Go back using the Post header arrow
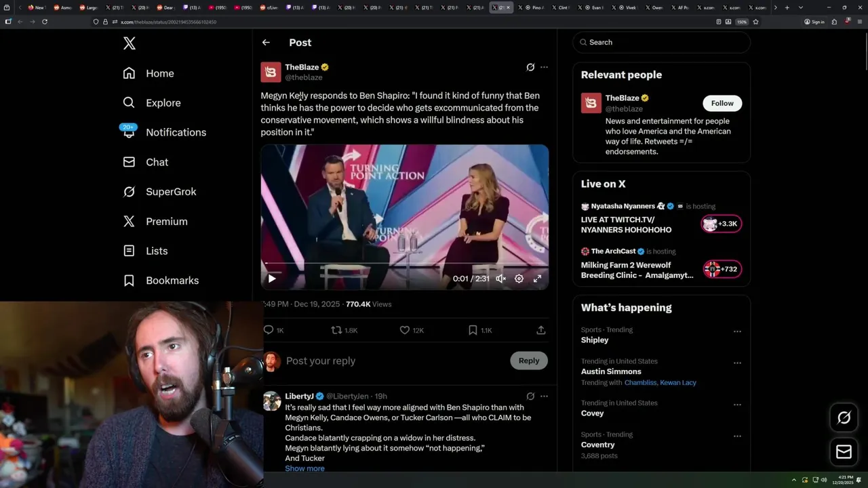 click(266, 43)
